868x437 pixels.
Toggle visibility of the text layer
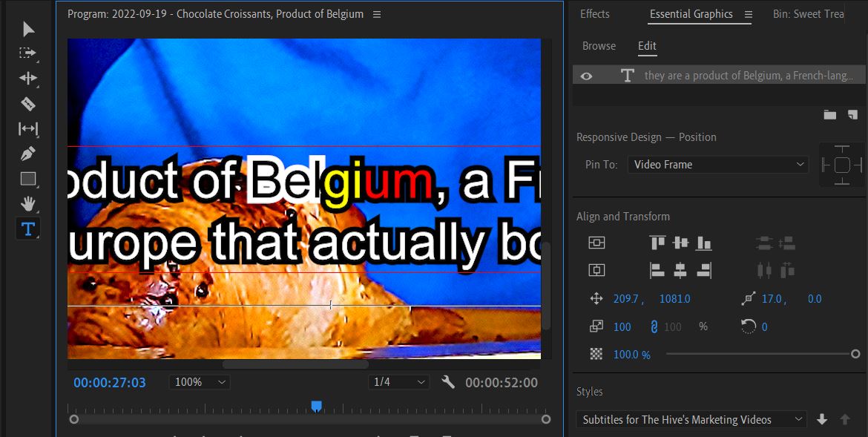(586, 76)
